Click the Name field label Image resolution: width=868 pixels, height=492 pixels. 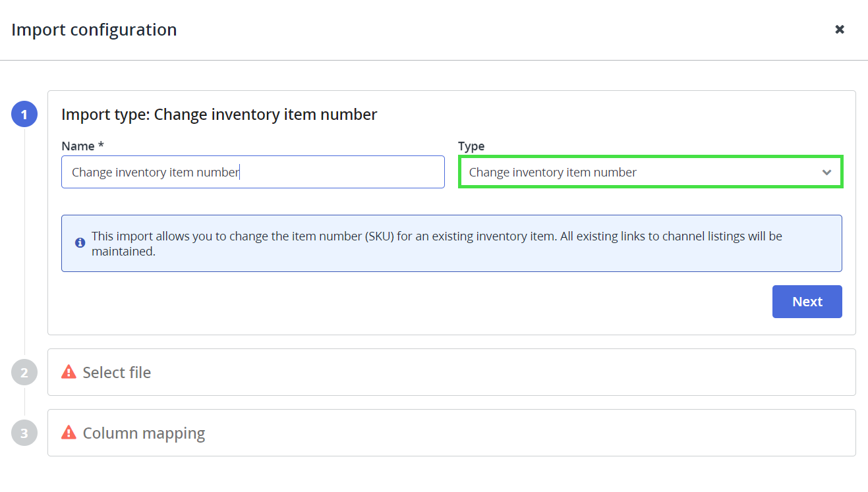tap(83, 146)
